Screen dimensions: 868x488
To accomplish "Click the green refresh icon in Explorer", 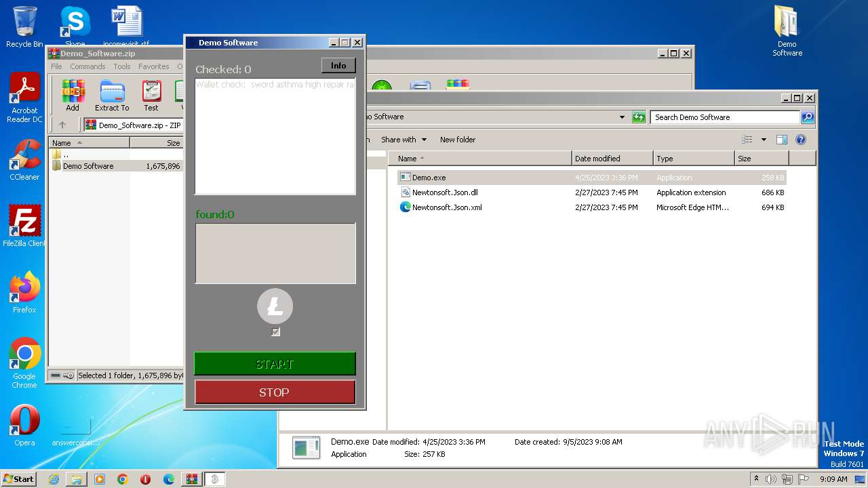I will point(638,117).
